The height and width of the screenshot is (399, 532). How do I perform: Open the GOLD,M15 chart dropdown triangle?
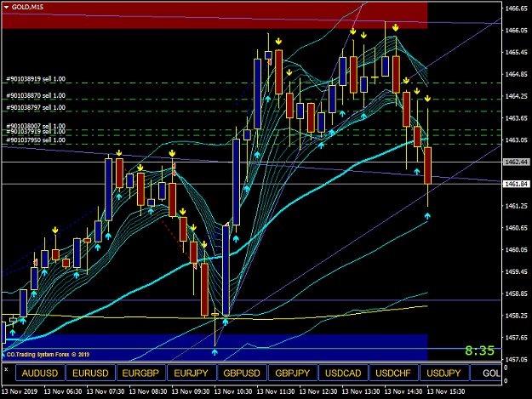(6, 7)
